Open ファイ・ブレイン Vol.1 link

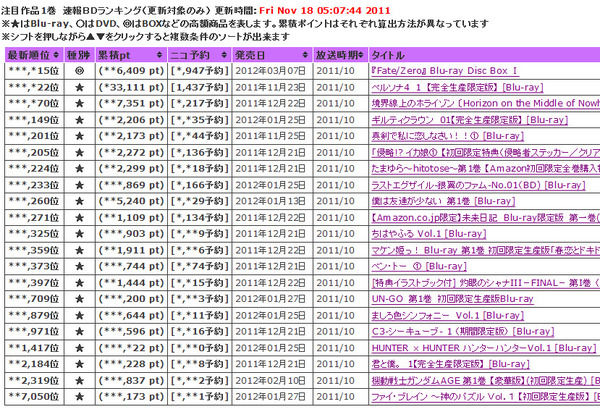[486, 397]
